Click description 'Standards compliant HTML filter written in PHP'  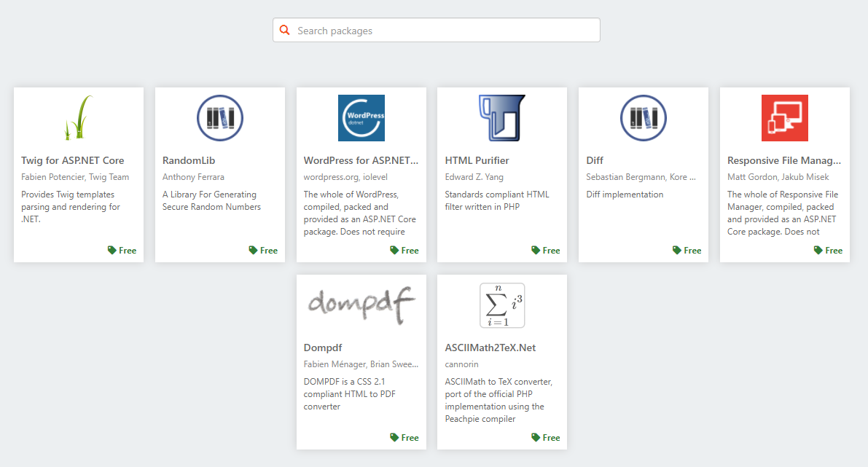coord(497,200)
